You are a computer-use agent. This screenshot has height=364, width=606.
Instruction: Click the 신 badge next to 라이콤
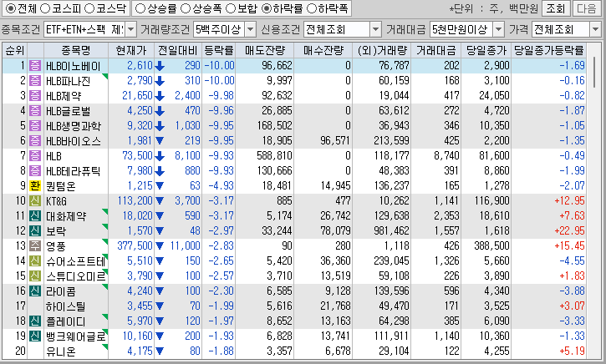(x=35, y=291)
